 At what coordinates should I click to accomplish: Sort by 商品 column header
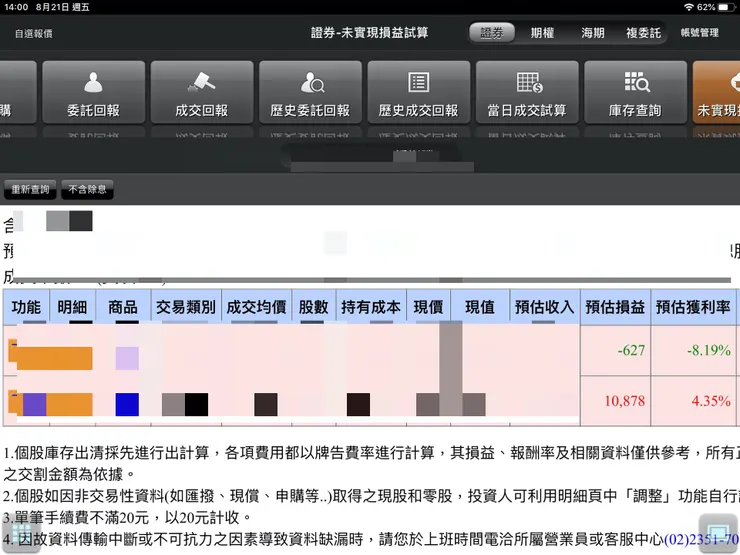point(123,307)
